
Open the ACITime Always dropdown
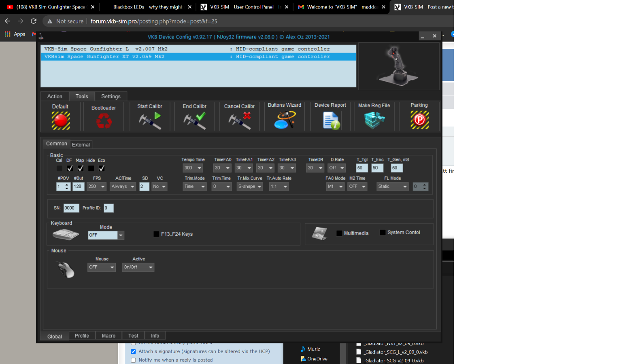pos(123,186)
